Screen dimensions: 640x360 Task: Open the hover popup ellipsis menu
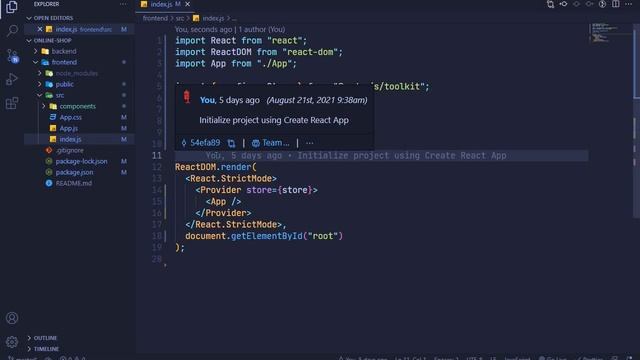[310, 143]
